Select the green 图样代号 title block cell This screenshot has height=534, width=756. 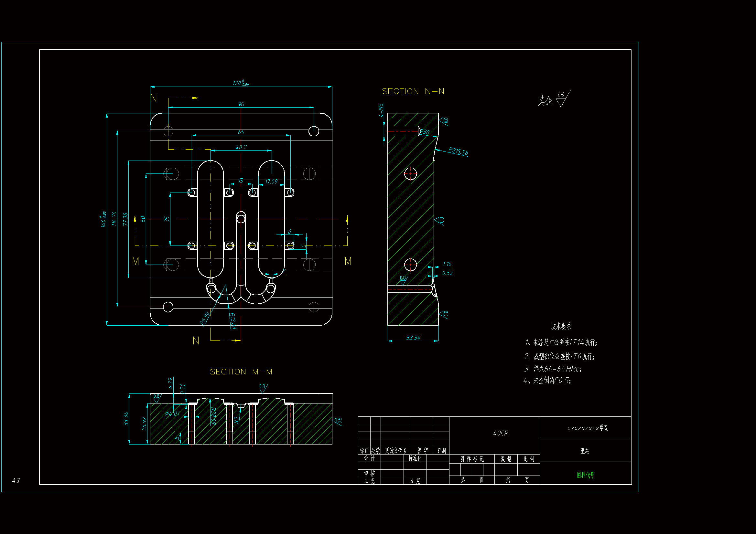pos(586,475)
